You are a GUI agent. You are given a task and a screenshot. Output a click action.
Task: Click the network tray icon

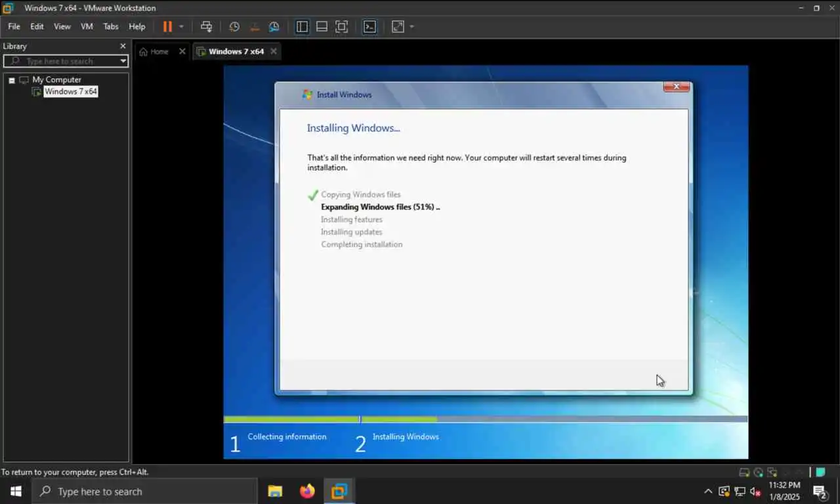[x=740, y=491]
